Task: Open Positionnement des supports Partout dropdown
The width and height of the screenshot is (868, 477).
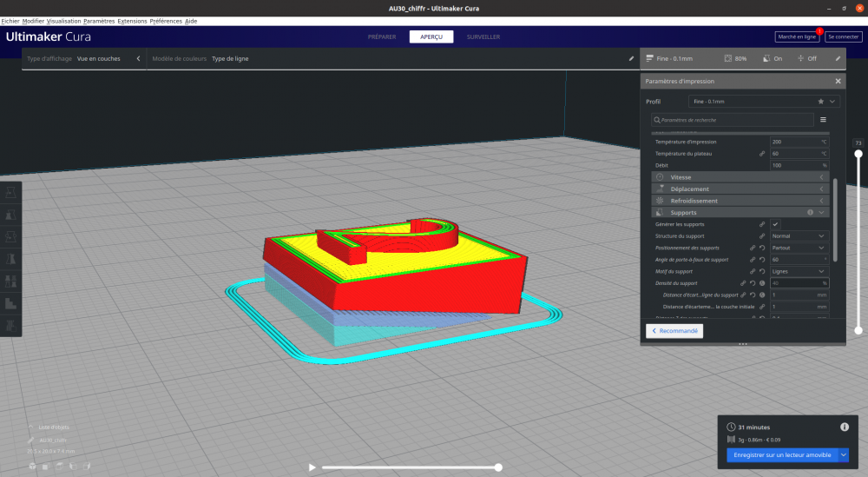Action: click(799, 248)
